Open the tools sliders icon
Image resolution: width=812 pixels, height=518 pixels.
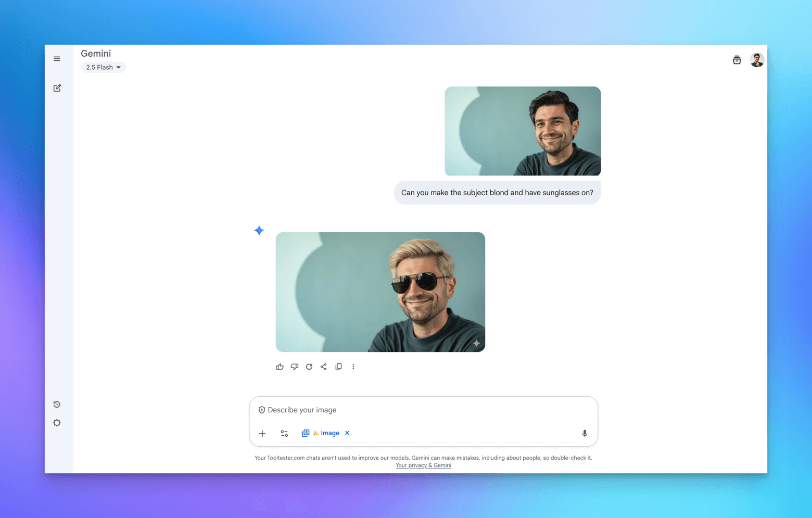284,433
